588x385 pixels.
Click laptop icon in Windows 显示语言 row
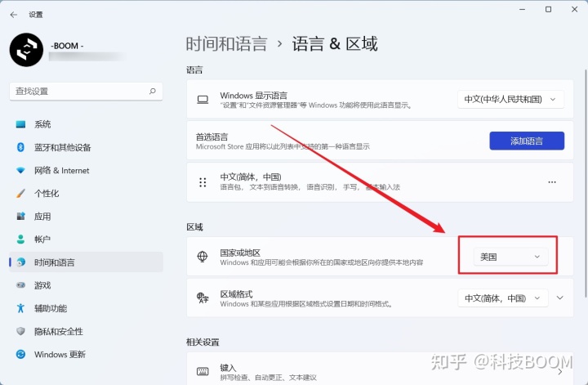point(203,100)
